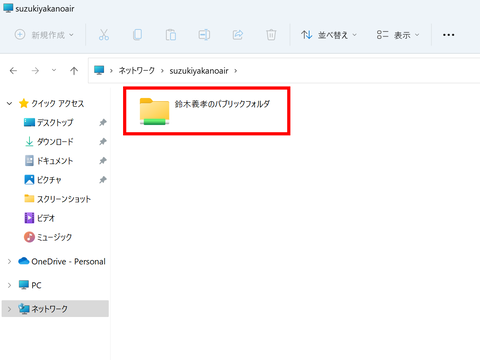This screenshot has width=480, height=360.
Task: Go up one level with up arrow
Action: [74, 71]
